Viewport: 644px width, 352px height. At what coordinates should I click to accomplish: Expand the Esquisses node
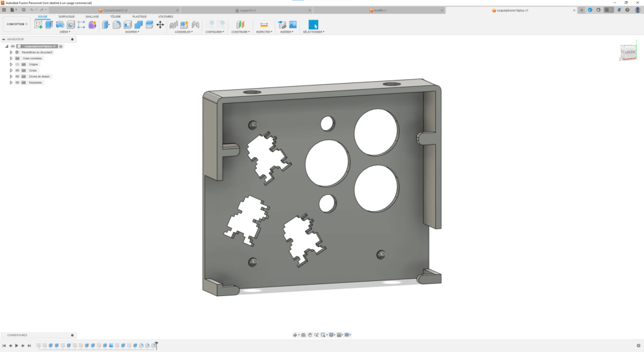(x=11, y=82)
